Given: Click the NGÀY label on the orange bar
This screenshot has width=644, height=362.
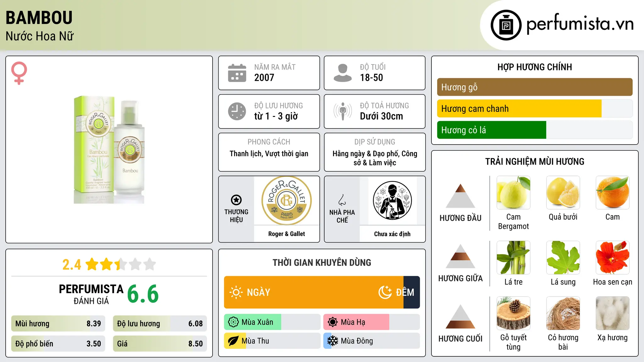Looking at the screenshot, I should pyautogui.click(x=258, y=292).
